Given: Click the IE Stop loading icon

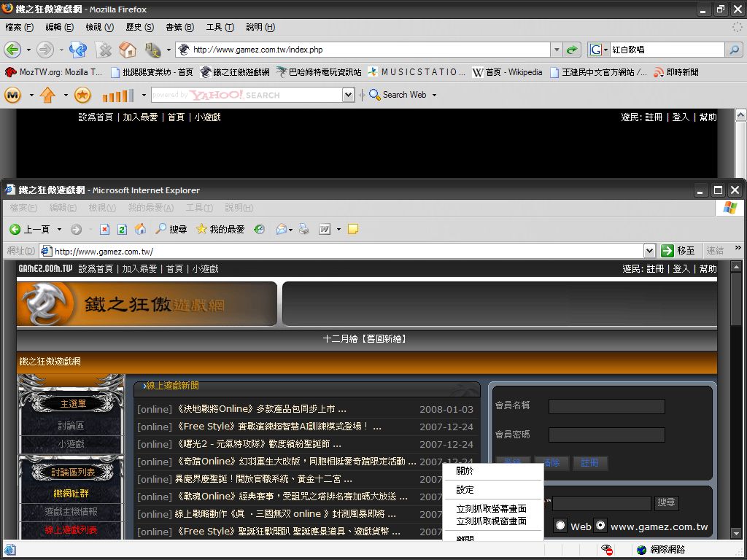Looking at the screenshot, I should coord(104,229).
